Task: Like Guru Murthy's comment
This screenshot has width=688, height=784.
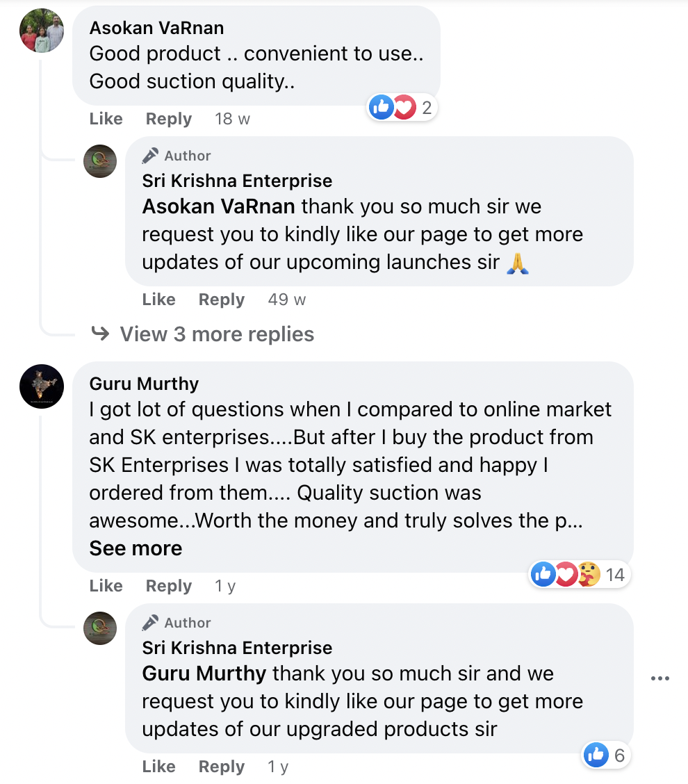Action: tap(106, 586)
